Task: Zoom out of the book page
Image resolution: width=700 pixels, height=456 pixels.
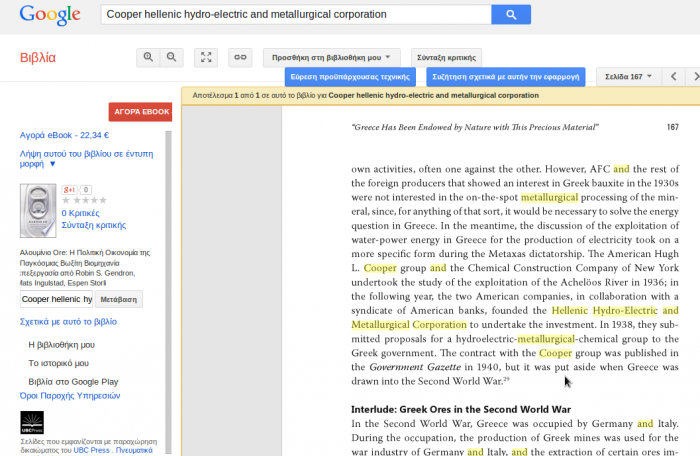Action: [x=171, y=57]
